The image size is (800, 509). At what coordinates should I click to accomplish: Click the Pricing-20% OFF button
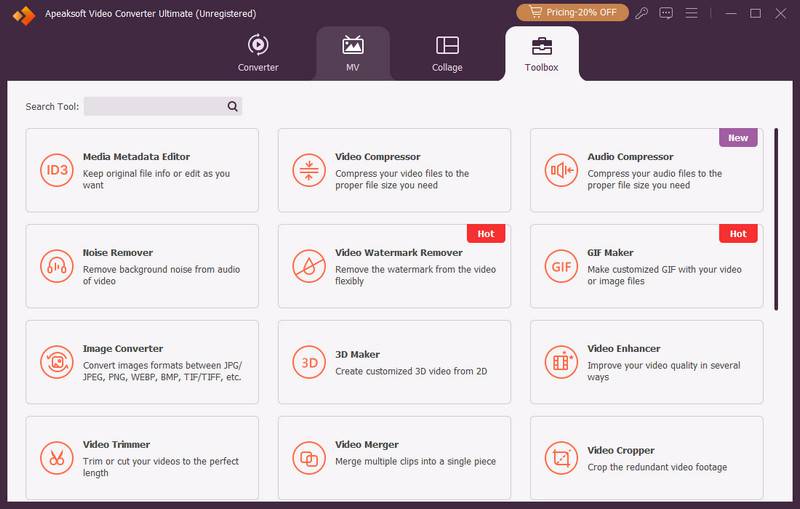tap(572, 12)
